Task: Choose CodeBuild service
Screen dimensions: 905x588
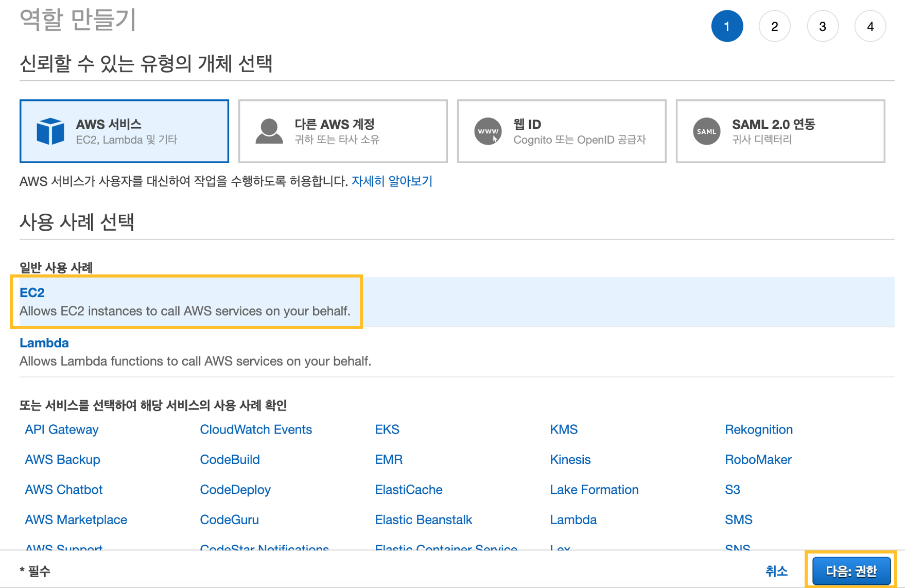Action: pos(230,459)
